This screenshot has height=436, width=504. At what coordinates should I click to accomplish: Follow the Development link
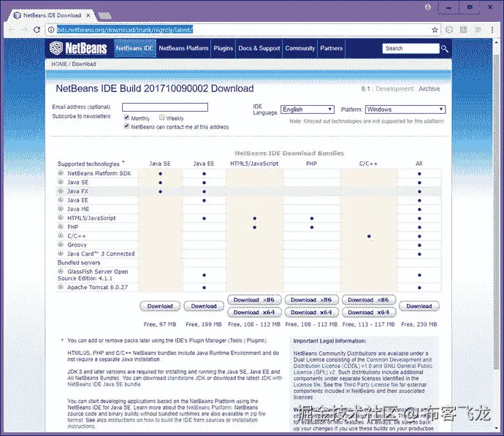click(x=394, y=88)
